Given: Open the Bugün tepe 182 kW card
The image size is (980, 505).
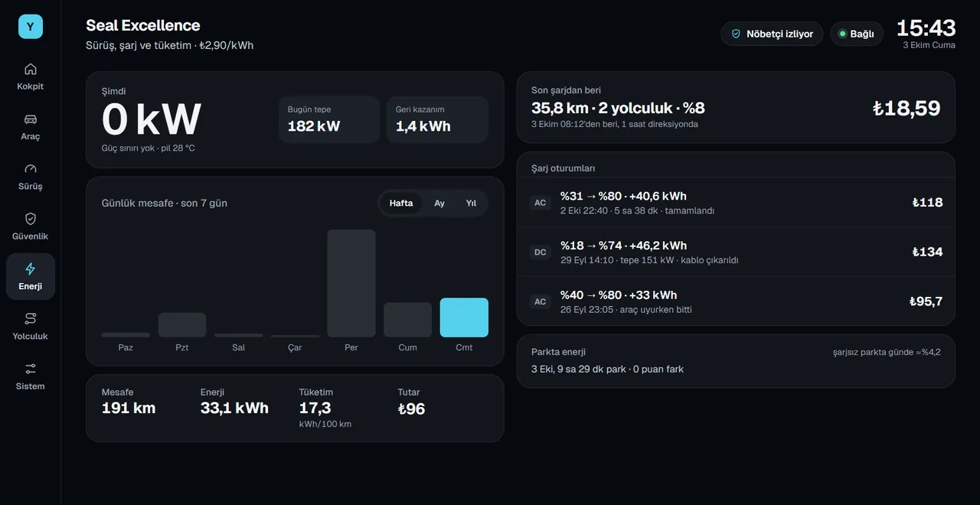Looking at the screenshot, I should tap(329, 119).
